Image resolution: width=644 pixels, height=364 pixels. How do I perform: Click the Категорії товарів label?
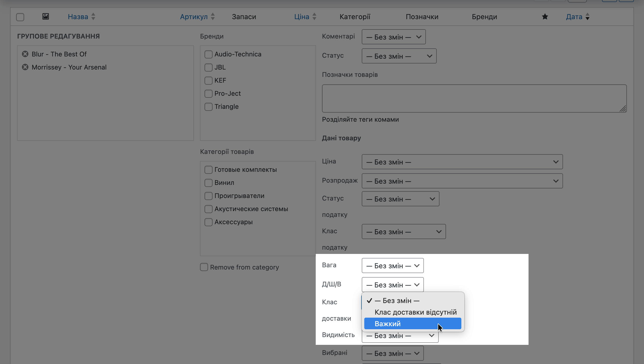tap(227, 152)
